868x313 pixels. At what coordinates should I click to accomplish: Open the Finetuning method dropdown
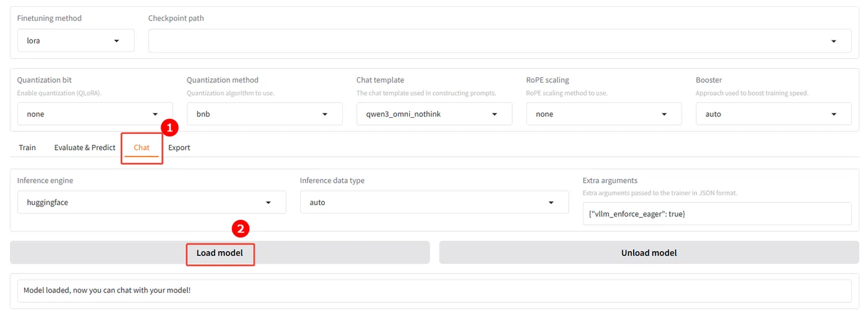[x=76, y=41]
